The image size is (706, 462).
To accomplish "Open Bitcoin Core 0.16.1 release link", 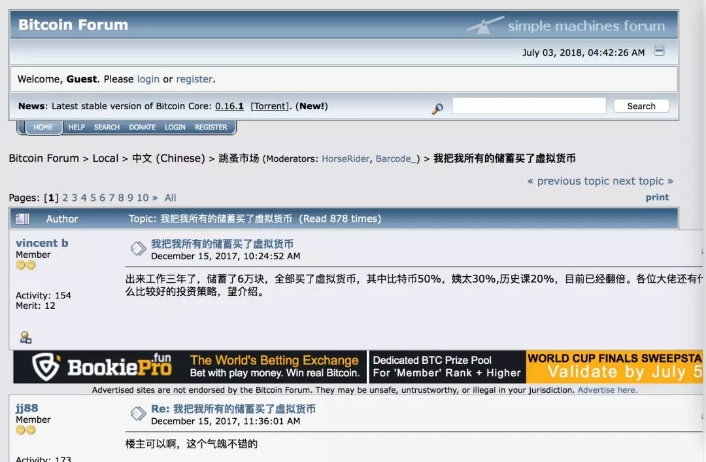I will (x=229, y=106).
